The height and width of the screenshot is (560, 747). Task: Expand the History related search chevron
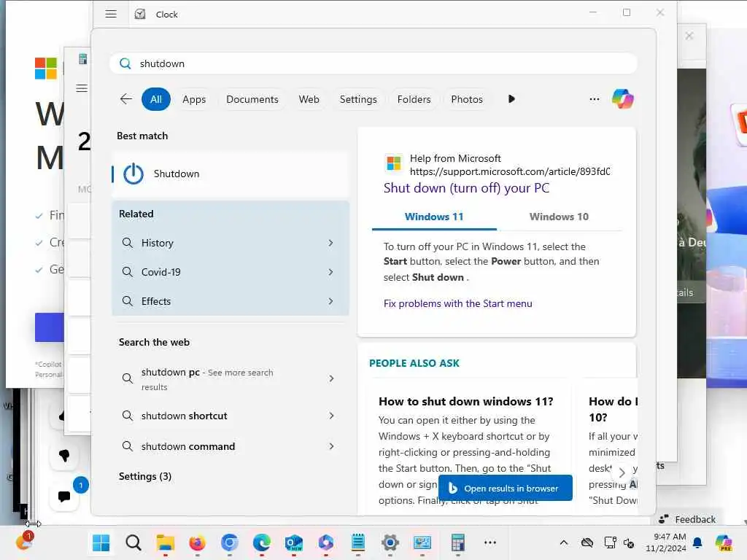pyautogui.click(x=330, y=243)
